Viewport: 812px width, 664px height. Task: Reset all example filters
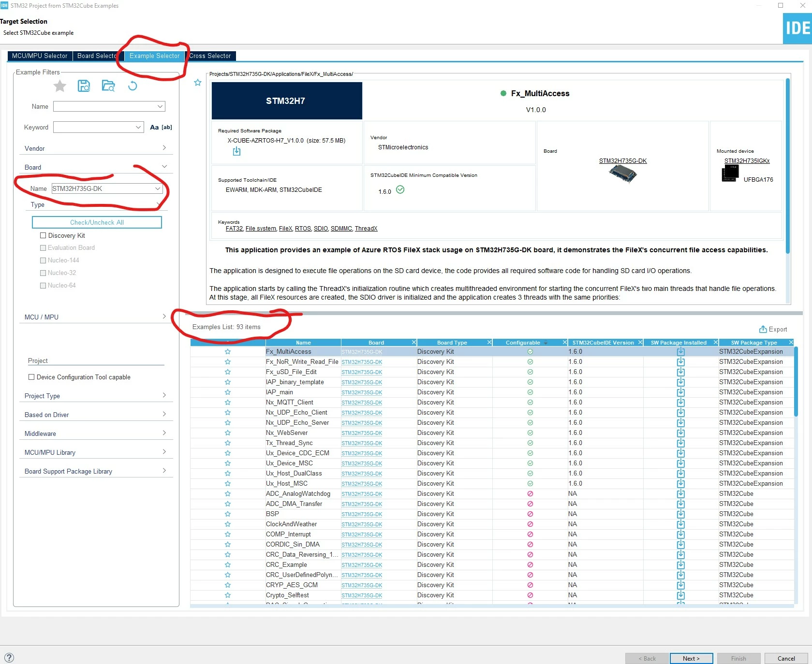(x=133, y=86)
